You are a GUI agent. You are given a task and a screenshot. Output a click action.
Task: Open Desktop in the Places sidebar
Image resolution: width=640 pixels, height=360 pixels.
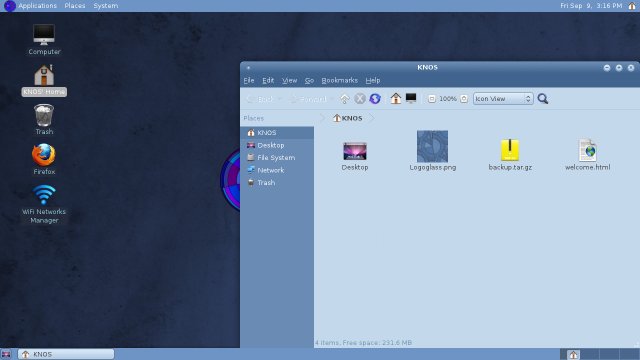277,145
